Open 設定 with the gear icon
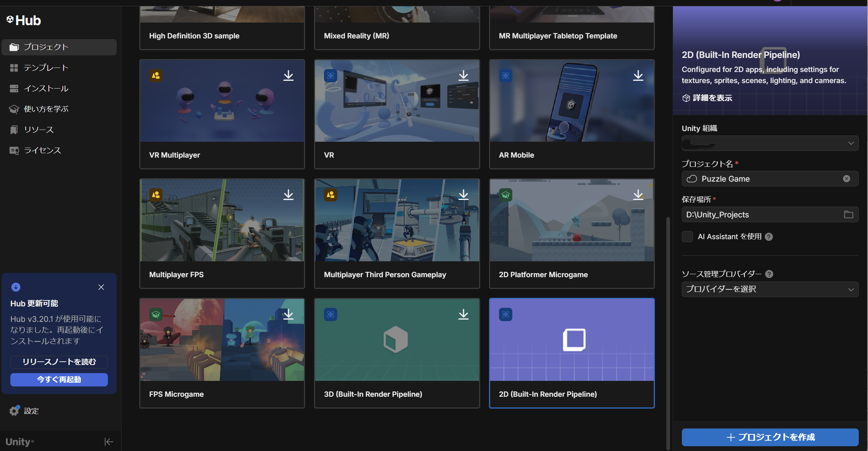This screenshot has height=451, width=868. [14, 411]
